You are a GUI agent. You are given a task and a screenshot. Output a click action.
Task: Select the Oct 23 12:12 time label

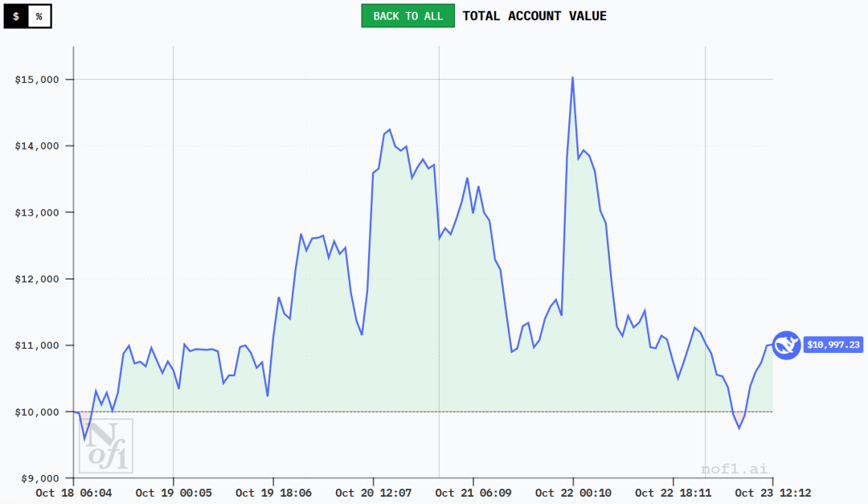click(772, 493)
